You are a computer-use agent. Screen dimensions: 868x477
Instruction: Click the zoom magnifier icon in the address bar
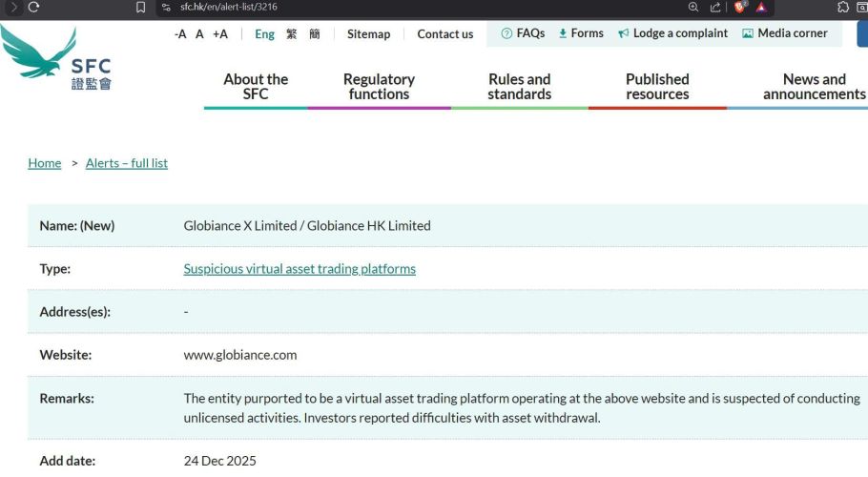(693, 7)
